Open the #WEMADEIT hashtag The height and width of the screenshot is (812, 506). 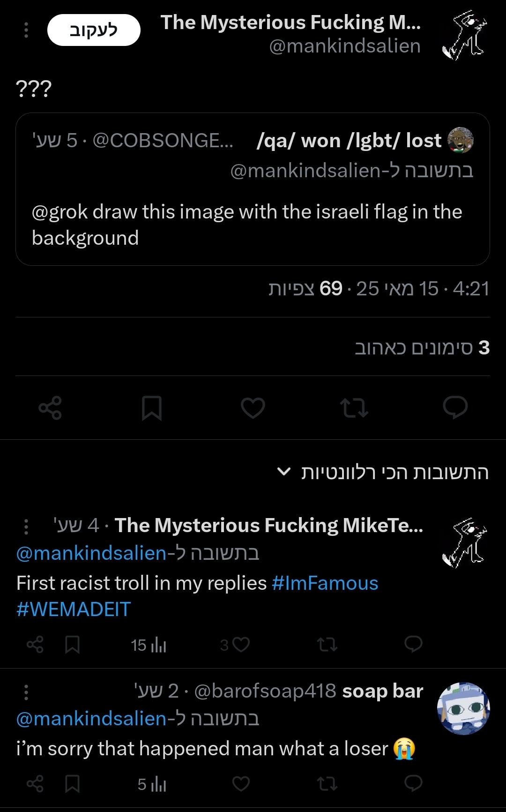74,609
